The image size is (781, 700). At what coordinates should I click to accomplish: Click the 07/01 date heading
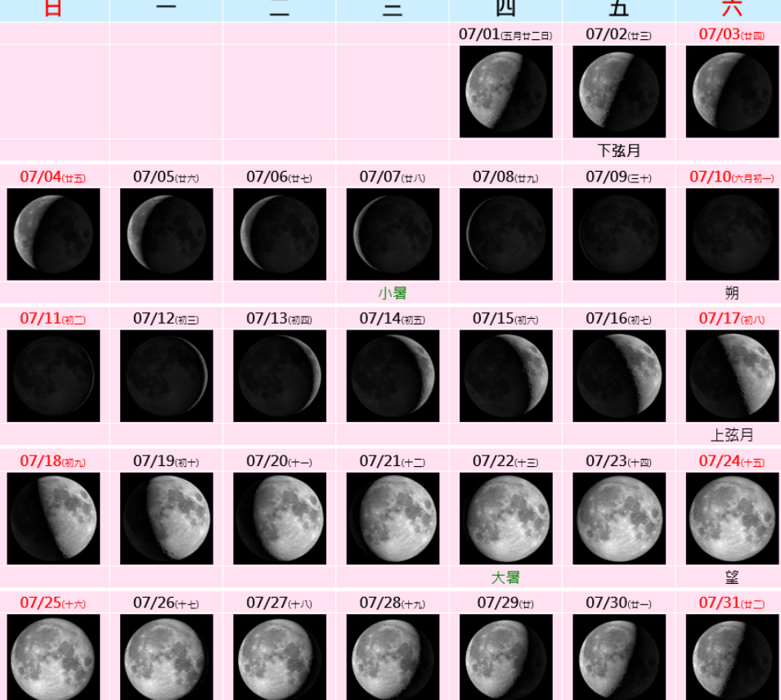click(x=505, y=34)
